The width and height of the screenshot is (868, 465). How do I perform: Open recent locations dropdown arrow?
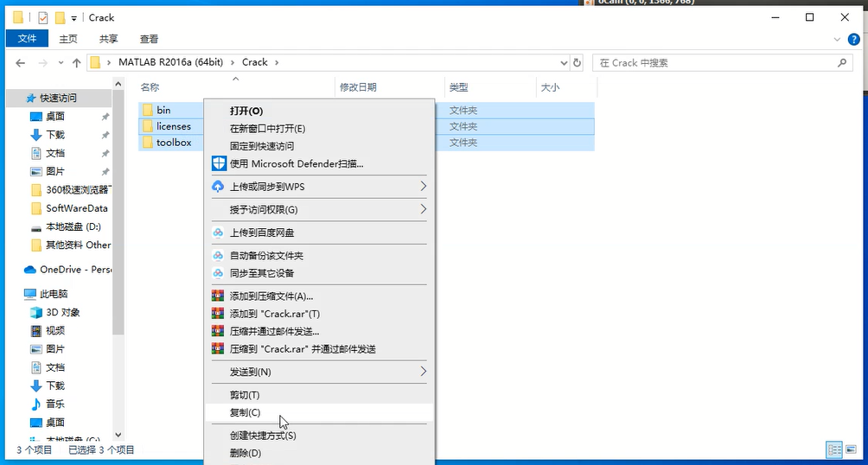61,62
